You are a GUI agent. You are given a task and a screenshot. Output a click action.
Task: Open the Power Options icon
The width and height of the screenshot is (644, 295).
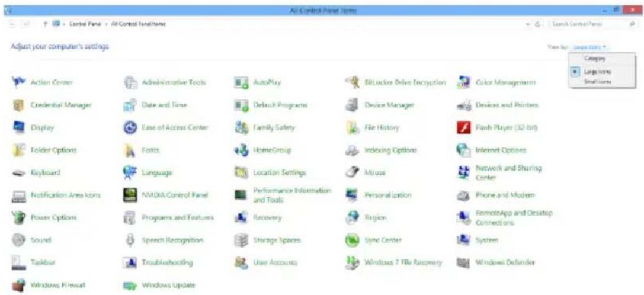pyautogui.click(x=19, y=217)
